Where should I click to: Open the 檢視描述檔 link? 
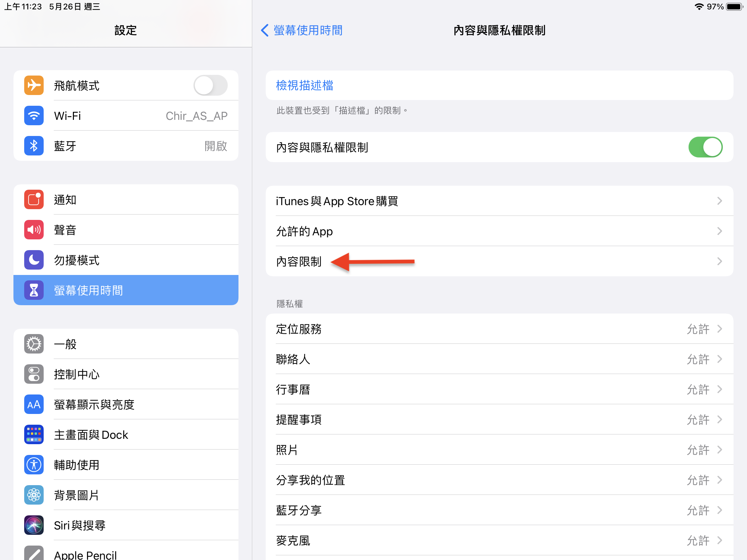(x=305, y=85)
